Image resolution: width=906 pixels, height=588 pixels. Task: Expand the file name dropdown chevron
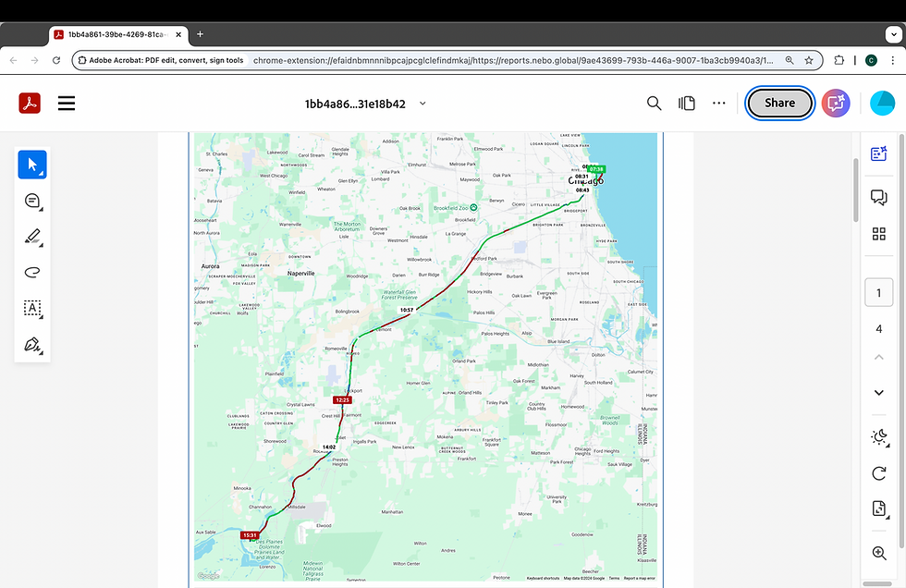pyautogui.click(x=422, y=104)
